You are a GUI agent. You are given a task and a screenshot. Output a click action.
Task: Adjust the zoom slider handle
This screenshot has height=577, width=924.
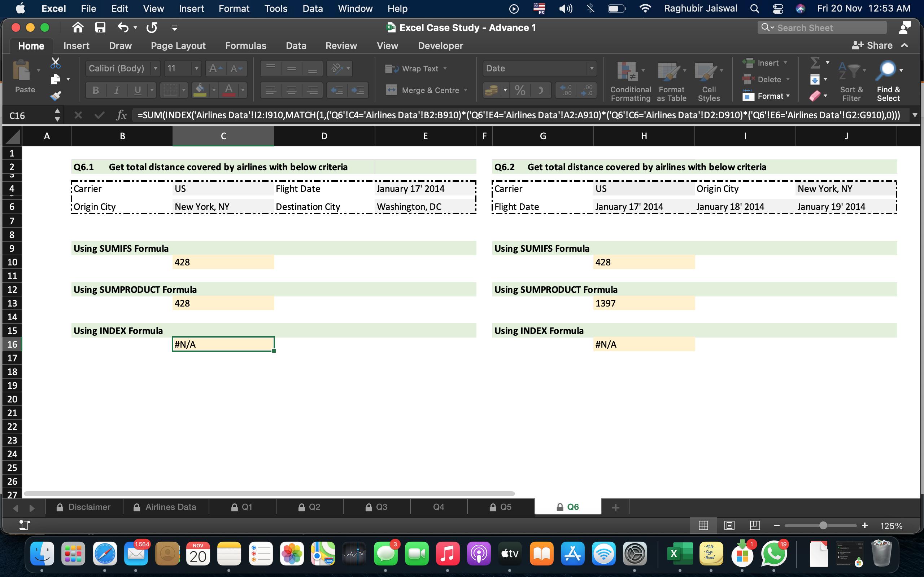tap(823, 526)
